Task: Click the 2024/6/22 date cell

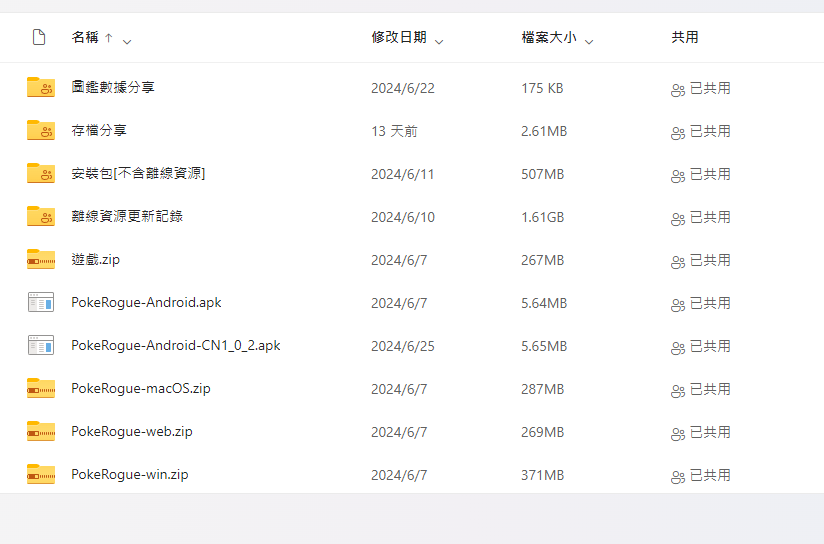Action: click(403, 88)
